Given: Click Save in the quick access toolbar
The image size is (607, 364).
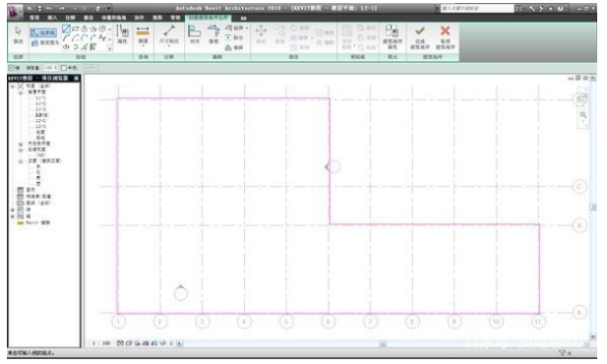Looking at the screenshot, I should (39, 8).
